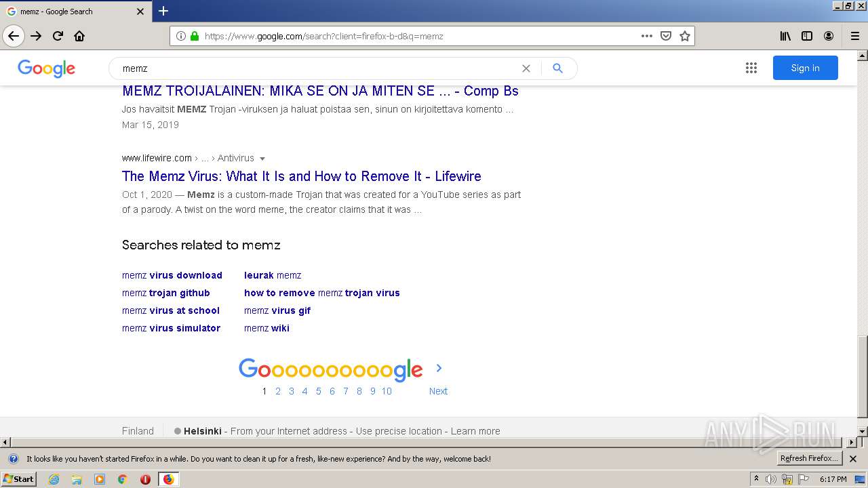Launch Internet Explorer from the taskbar
The image size is (868, 488).
54,479
